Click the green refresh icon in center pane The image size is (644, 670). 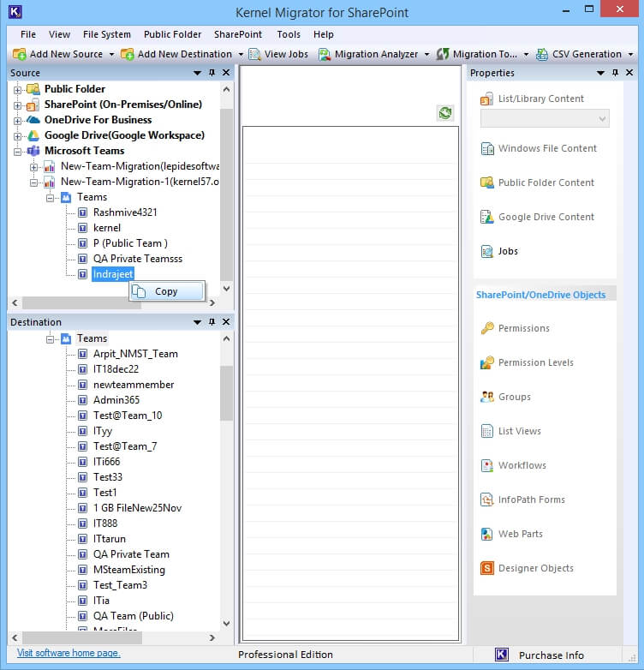445,113
